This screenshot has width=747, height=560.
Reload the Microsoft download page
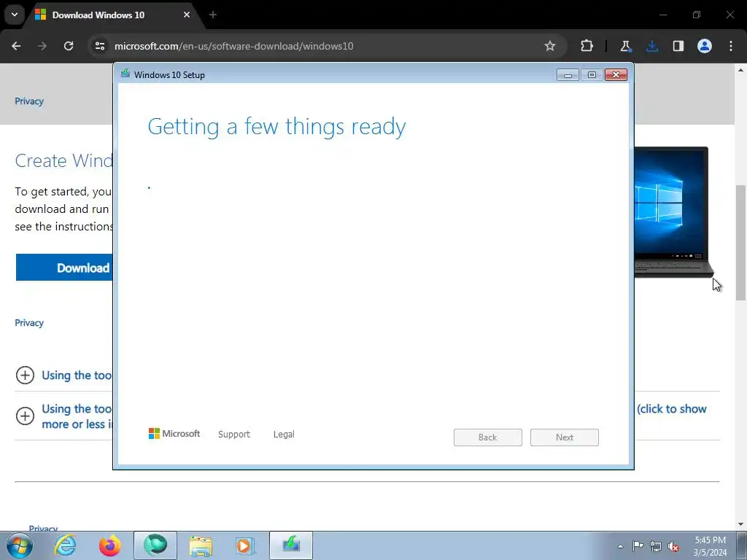click(x=69, y=46)
